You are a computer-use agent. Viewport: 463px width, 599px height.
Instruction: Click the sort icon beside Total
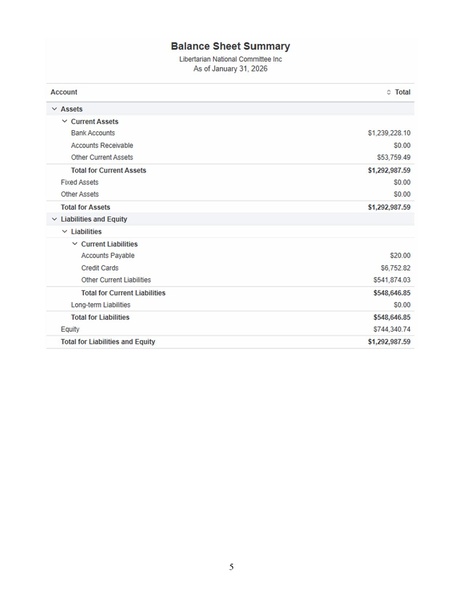[x=389, y=92]
